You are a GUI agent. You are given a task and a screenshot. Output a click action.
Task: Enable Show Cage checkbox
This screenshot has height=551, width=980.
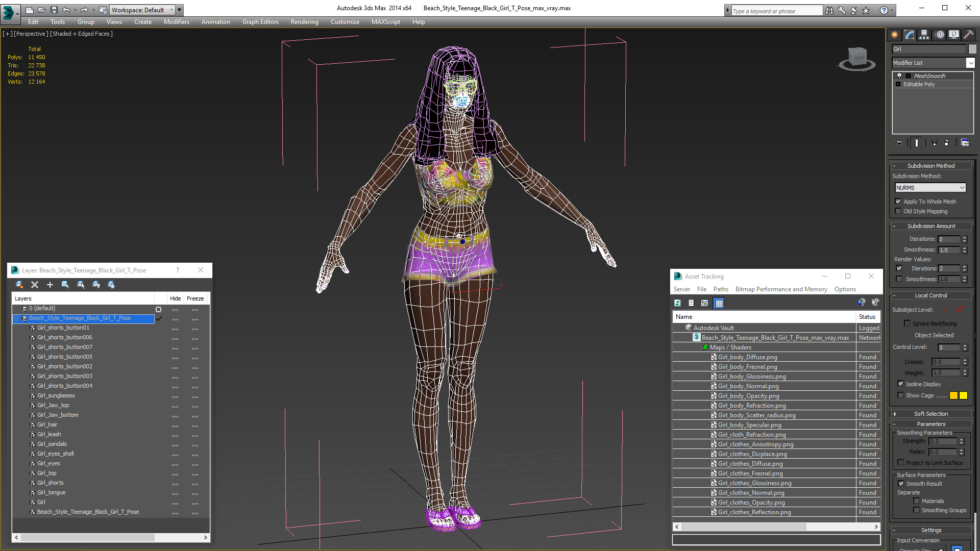tap(901, 395)
